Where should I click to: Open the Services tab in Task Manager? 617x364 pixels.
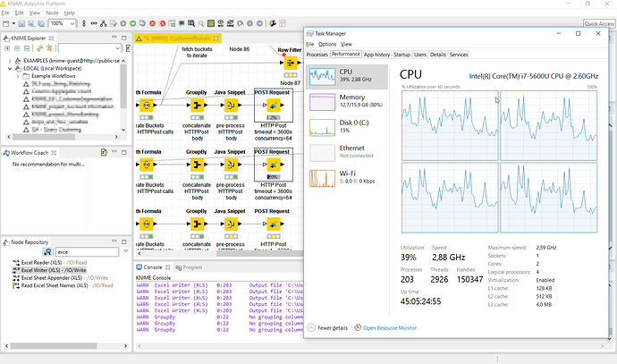click(x=459, y=55)
